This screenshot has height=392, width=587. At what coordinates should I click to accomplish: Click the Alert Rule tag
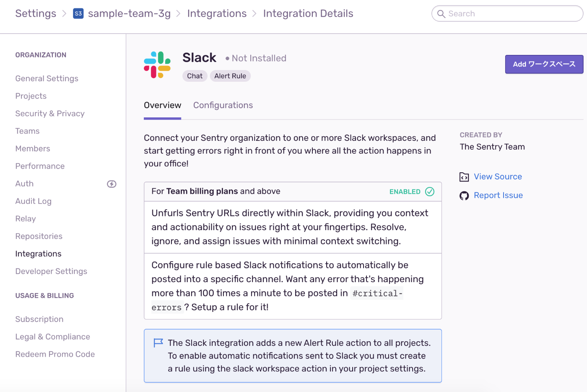click(x=230, y=76)
